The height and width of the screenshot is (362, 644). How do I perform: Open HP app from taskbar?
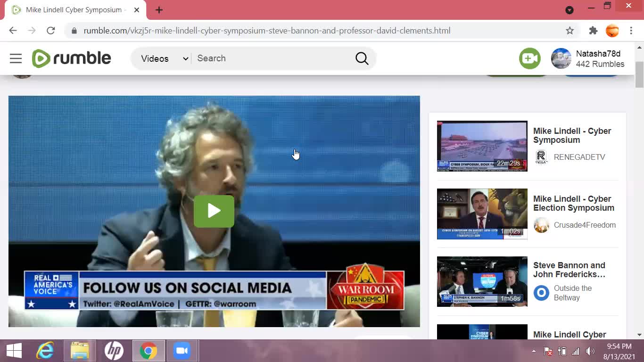[x=114, y=351]
